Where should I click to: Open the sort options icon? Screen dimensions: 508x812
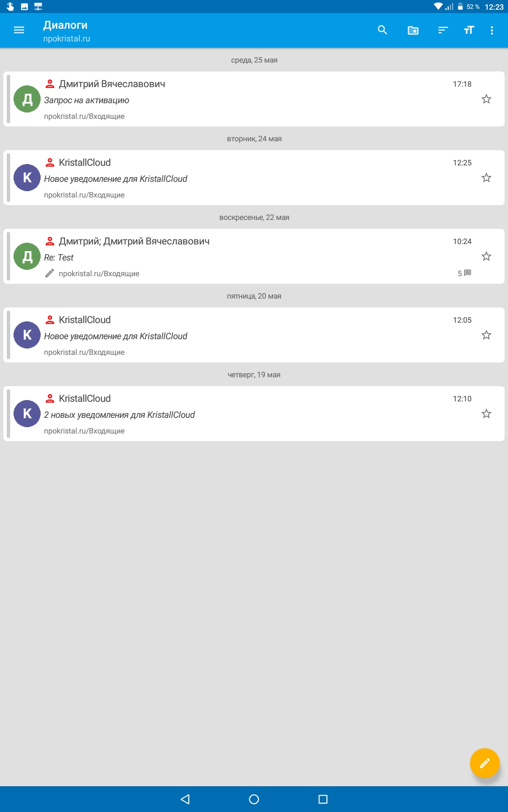[x=443, y=30]
